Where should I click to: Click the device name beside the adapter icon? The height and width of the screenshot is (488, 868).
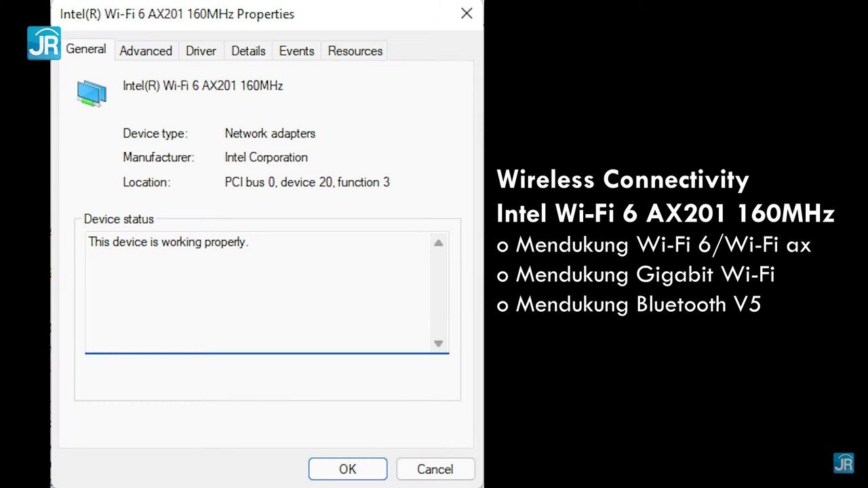203,86
